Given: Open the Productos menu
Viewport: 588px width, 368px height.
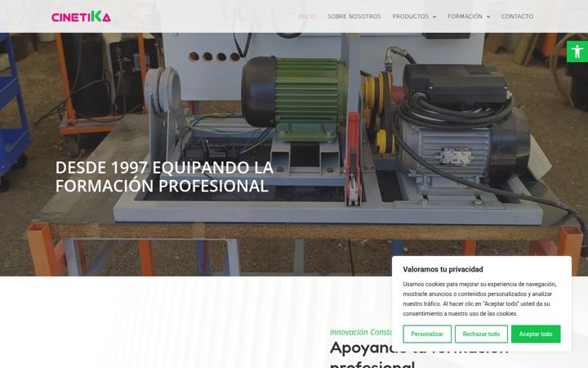Looking at the screenshot, I should point(411,16).
